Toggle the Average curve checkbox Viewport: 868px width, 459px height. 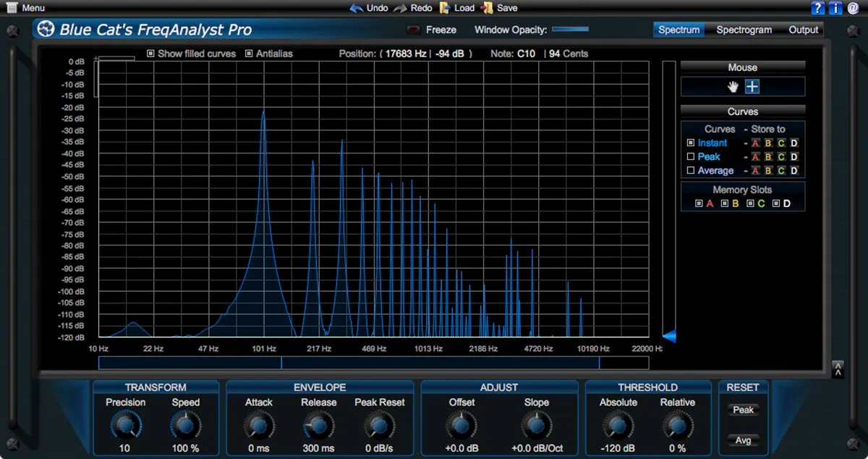coord(691,171)
